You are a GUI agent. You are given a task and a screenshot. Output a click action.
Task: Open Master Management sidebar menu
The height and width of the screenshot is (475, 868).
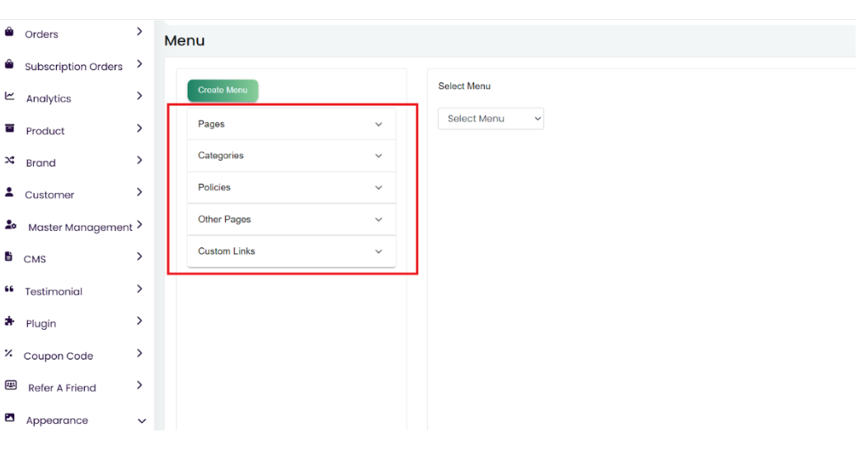80,228
